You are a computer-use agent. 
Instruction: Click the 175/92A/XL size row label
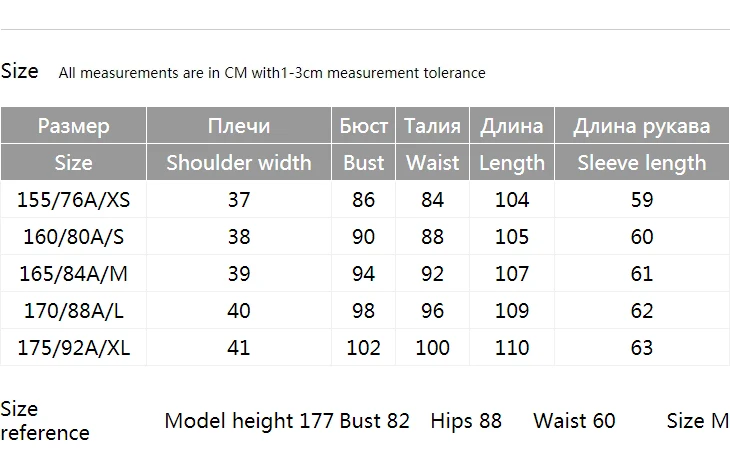74,348
